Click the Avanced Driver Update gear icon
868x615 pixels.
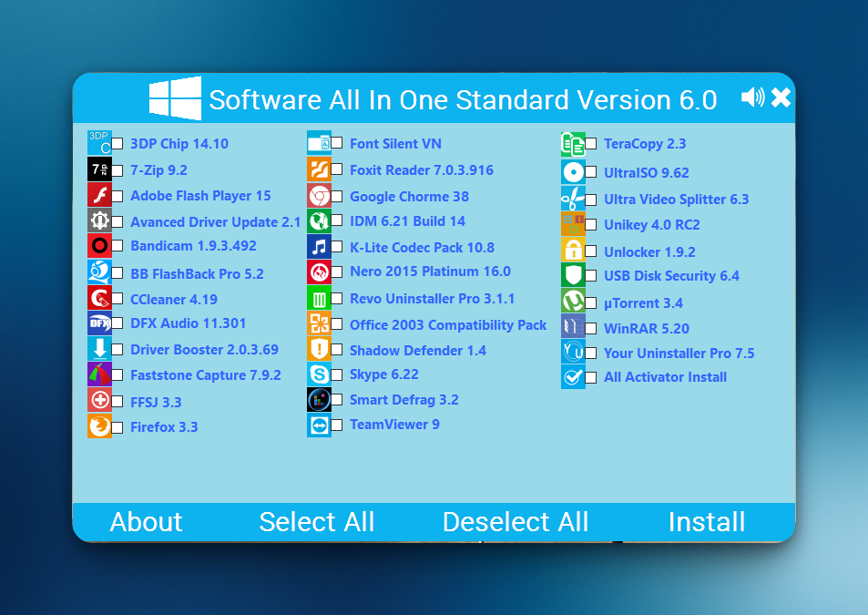[x=99, y=220]
